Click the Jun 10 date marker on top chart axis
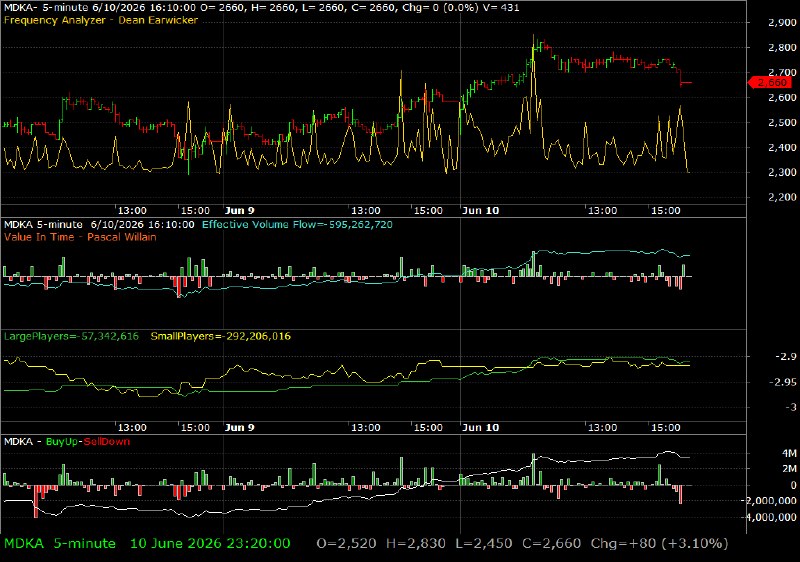Image resolution: width=800 pixels, height=562 pixels. coord(481,211)
